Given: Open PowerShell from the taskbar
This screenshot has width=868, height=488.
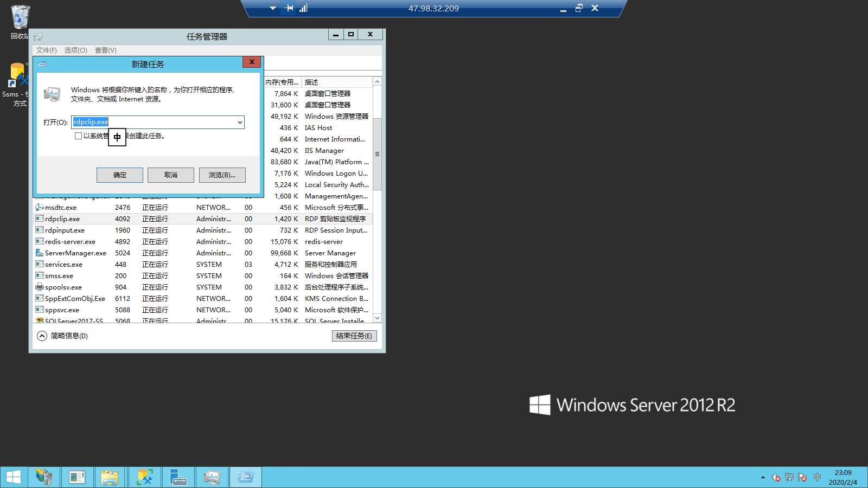Looking at the screenshot, I should pyautogui.click(x=76, y=477).
